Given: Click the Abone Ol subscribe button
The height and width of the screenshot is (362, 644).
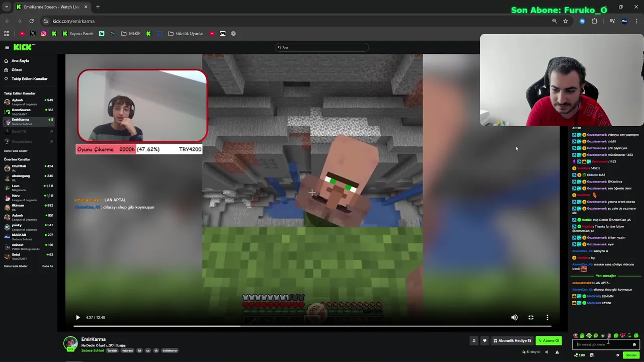Looking at the screenshot, I should click(548, 340).
